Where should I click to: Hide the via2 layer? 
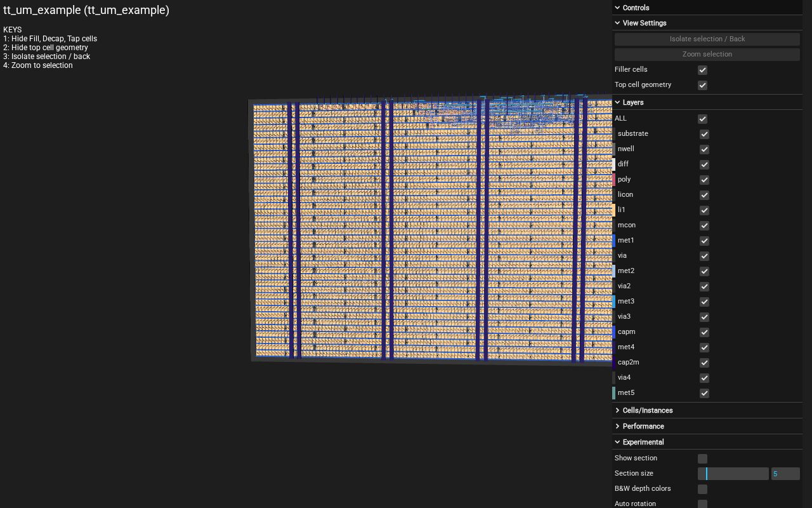pyautogui.click(x=704, y=286)
